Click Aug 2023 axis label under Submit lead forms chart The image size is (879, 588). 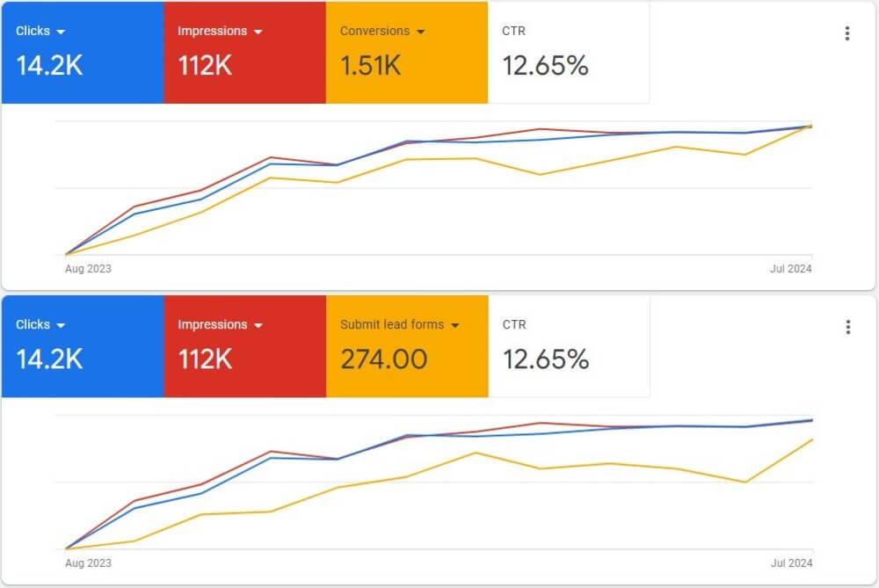[88, 563]
